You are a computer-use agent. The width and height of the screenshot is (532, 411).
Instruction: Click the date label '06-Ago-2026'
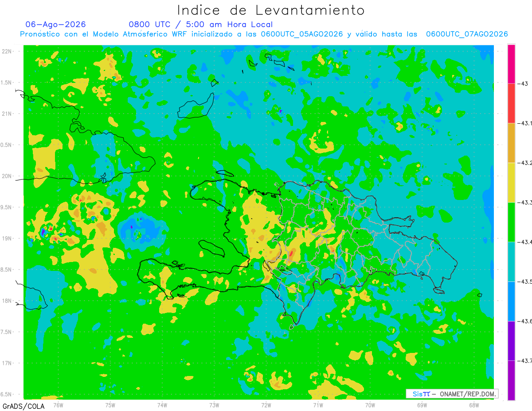(56, 24)
